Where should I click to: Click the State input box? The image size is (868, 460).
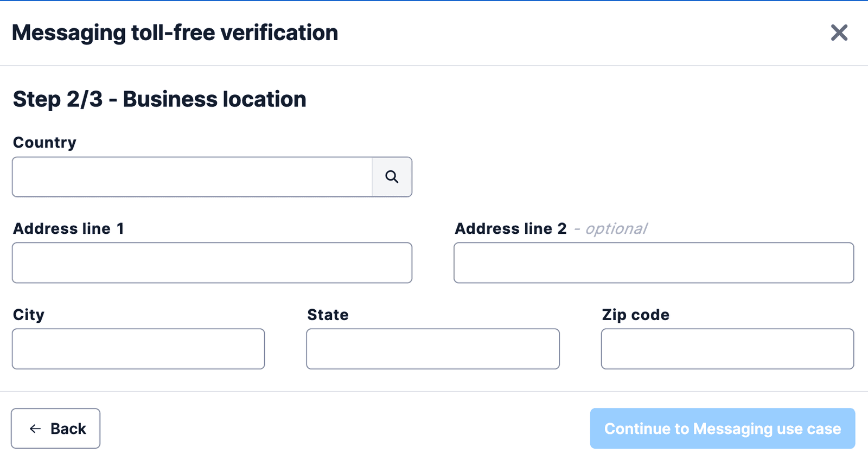pos(432,349)
